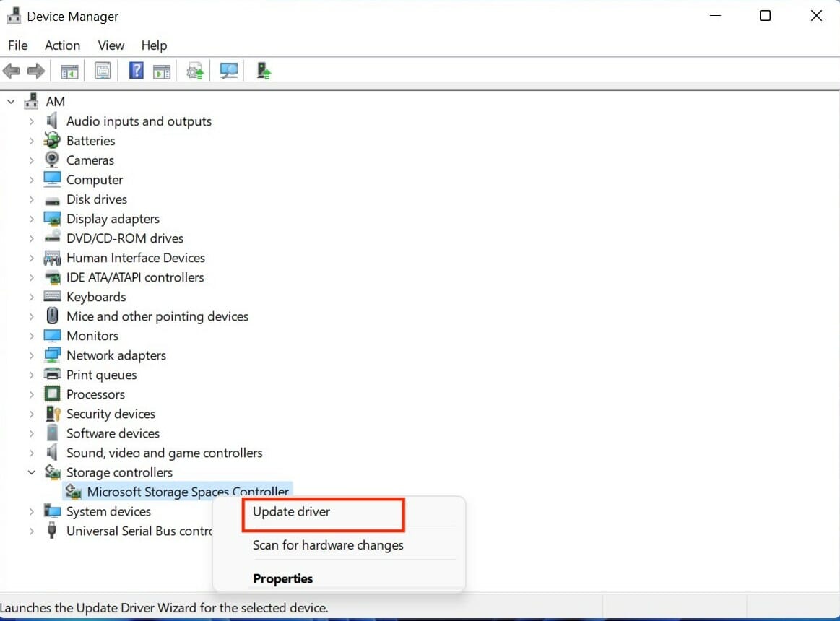Viewport: 840px width, 621px height.
Task: Click the Scan for Hardware Changes toolbar icon
Action: pos(230,70)
